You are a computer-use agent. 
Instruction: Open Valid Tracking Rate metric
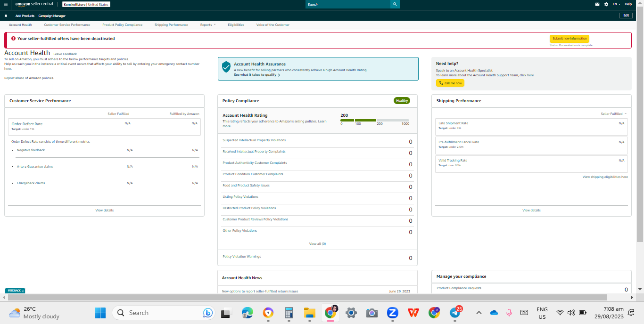tap(453, 161)
